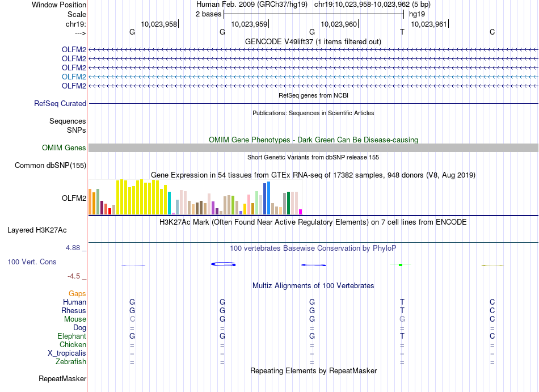Select the light-blue OLFM2 transcript label
The image size is (539, 392).
(74, 77)
